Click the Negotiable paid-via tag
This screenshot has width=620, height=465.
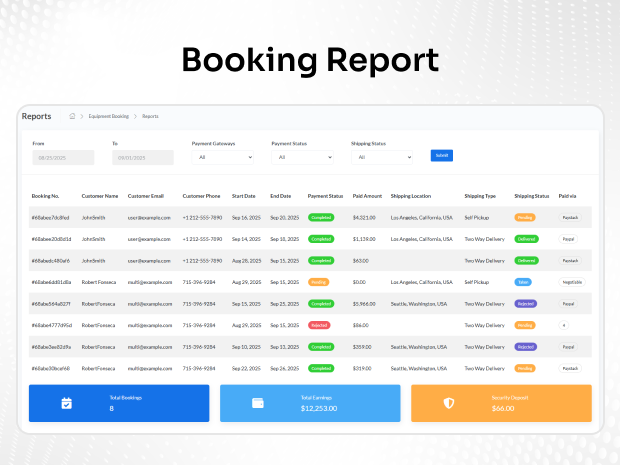(x=572, y=282)
